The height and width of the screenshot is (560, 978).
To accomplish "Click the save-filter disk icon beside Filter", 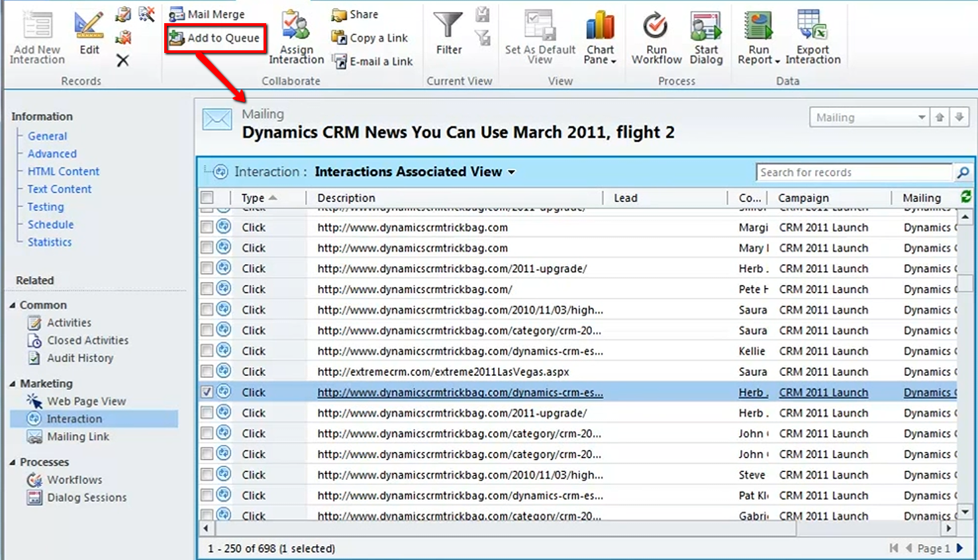I will [483, 15].
